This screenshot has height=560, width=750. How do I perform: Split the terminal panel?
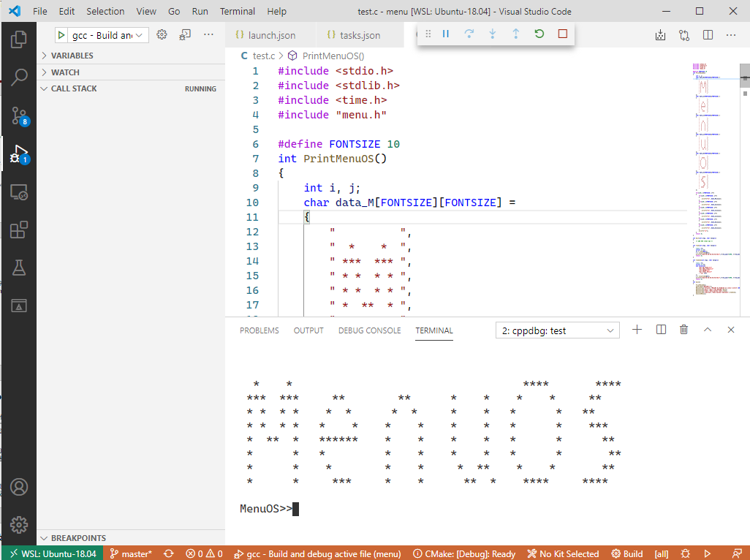tap(661, 330)
